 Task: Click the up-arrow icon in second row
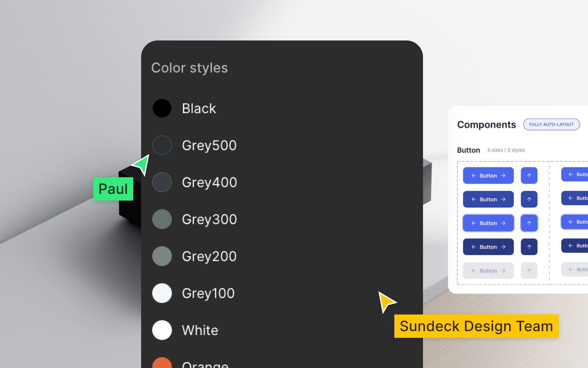[529, 199]
